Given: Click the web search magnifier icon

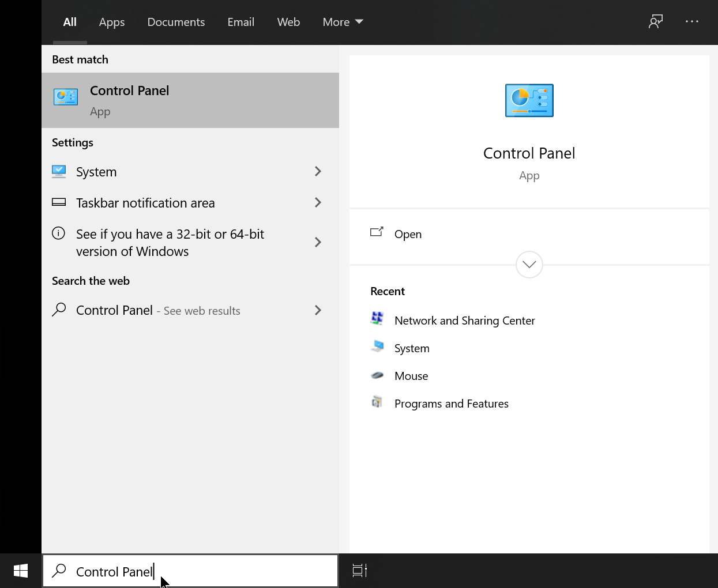Looking at the screenshot, I should [59, 310].
